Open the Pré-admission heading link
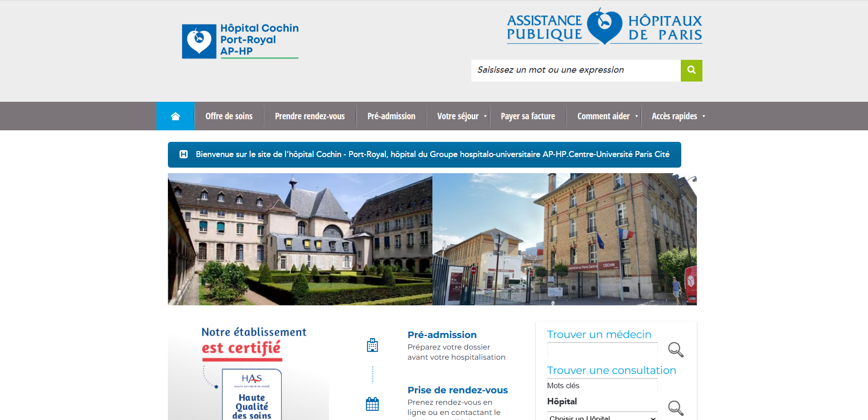868x420 pixels. [442, 335]
